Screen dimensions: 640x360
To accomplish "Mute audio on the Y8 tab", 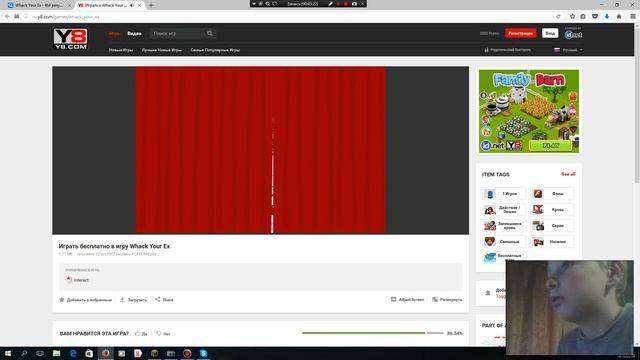I will 132,5.
